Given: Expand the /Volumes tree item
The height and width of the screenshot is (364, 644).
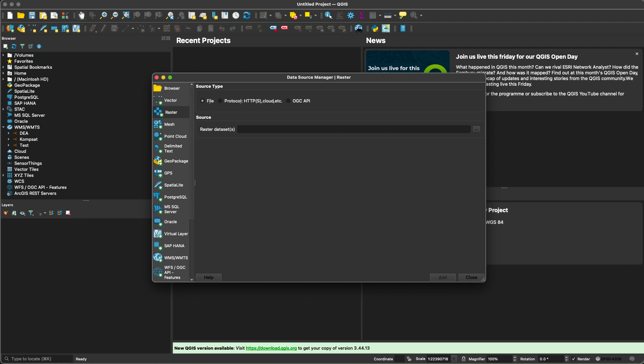Looking at the screenshot, I should [x=3, y=55].
